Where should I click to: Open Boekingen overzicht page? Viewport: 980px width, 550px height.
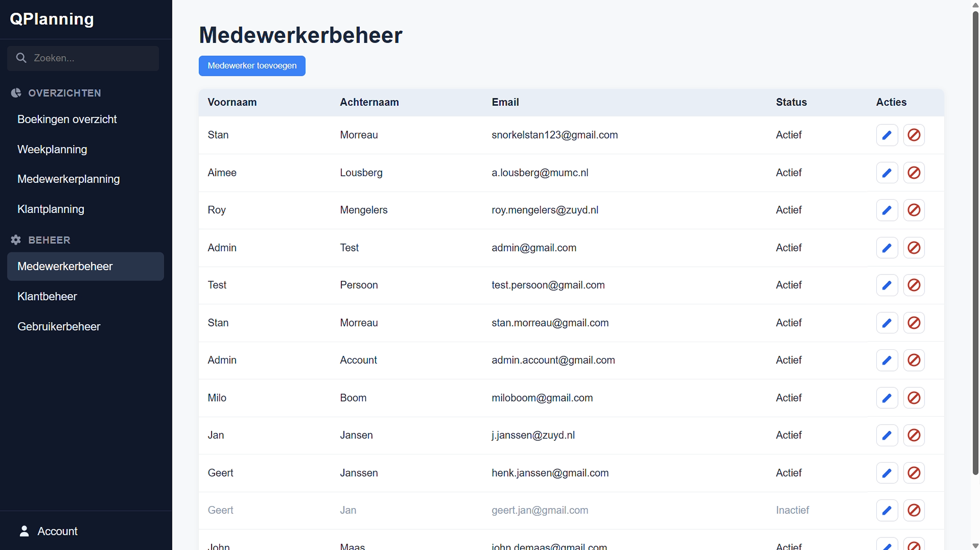pos(67,119)
